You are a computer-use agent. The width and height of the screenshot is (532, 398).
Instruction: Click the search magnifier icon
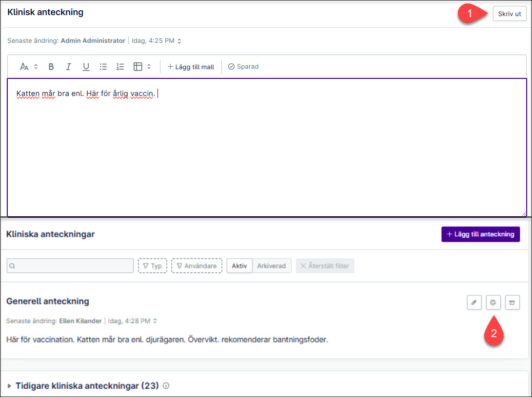[12, 266]
